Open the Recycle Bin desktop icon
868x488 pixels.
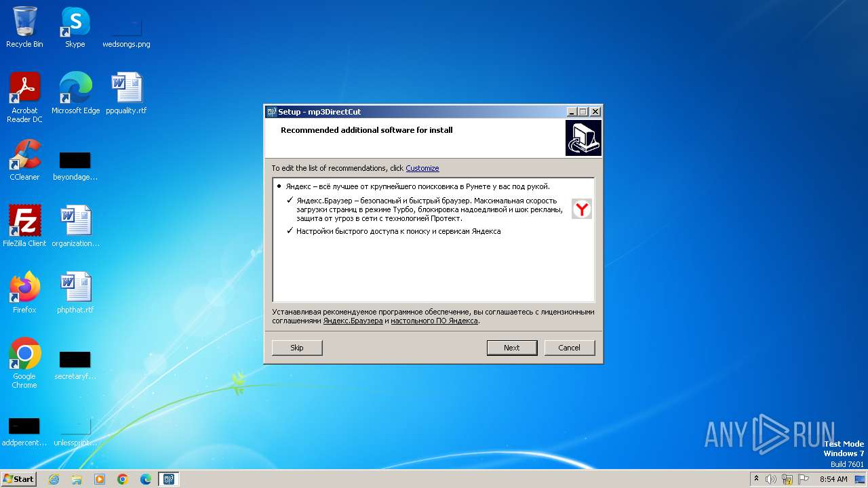[x=24, y=27]
